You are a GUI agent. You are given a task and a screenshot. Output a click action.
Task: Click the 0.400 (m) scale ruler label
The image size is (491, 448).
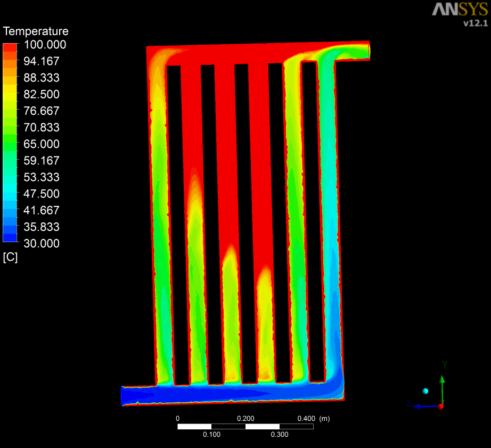pyautogui.click(x=314, y=418)
